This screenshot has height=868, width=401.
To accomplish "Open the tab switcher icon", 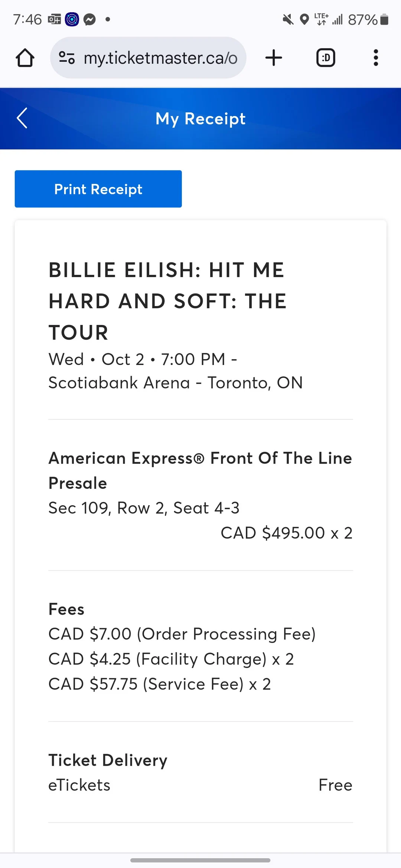I will pyautogui.click(x=326, y=57).
